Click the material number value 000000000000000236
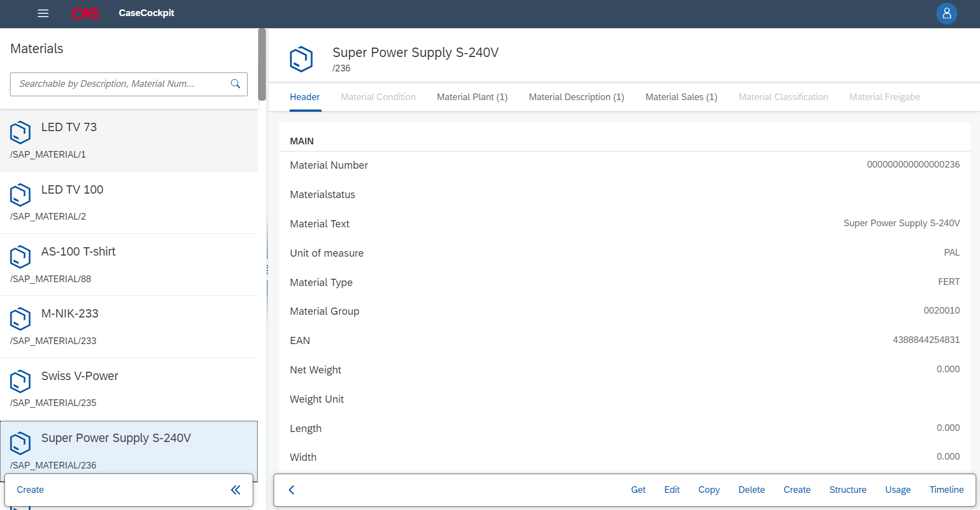This screenshot has width=980, height=510. coord(913,164)
